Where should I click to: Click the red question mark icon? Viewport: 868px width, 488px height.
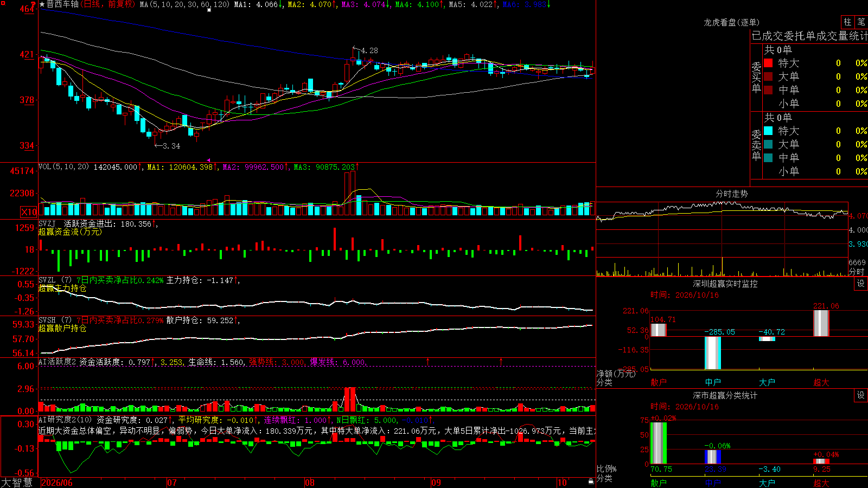(33, 4)
